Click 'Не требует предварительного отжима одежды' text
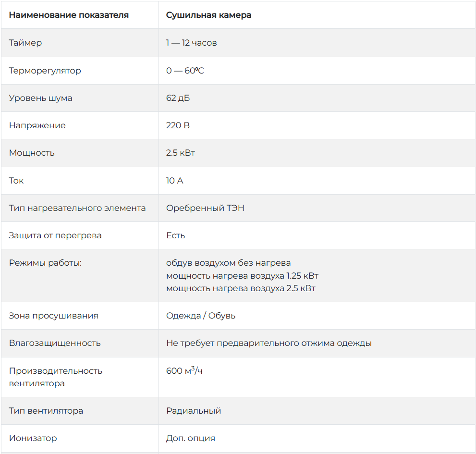The height and width of the screenshot is (454, 476). coord(269,343)
